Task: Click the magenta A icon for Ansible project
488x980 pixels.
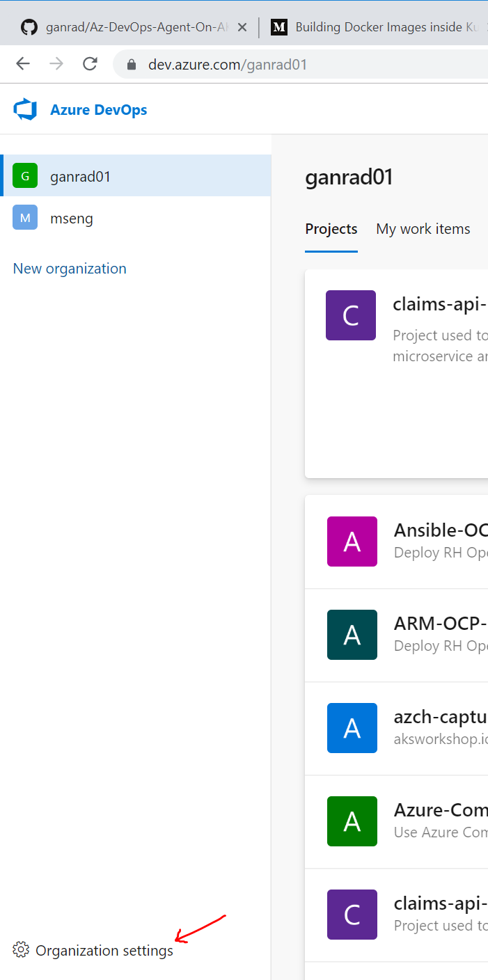Action: pos(352,542)
